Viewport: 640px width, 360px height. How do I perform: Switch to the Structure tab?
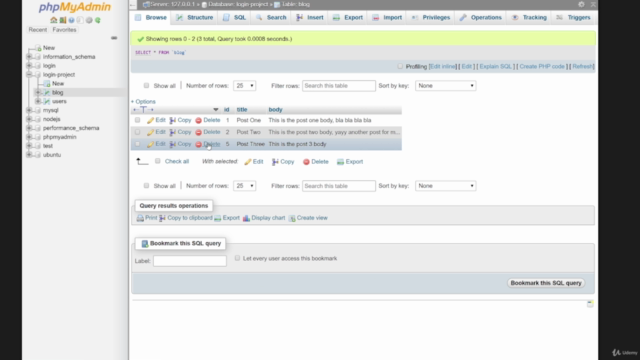click(x=195, y=18)
